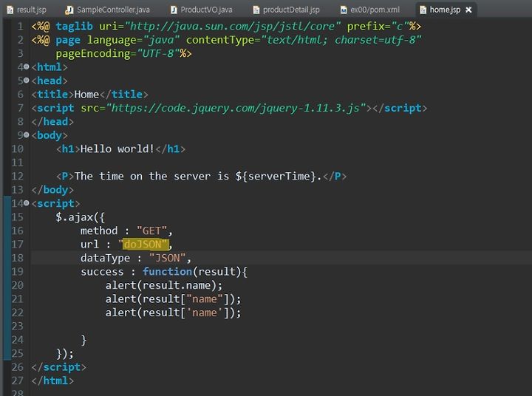Click the "GET" method value

(x=151, y=231)
